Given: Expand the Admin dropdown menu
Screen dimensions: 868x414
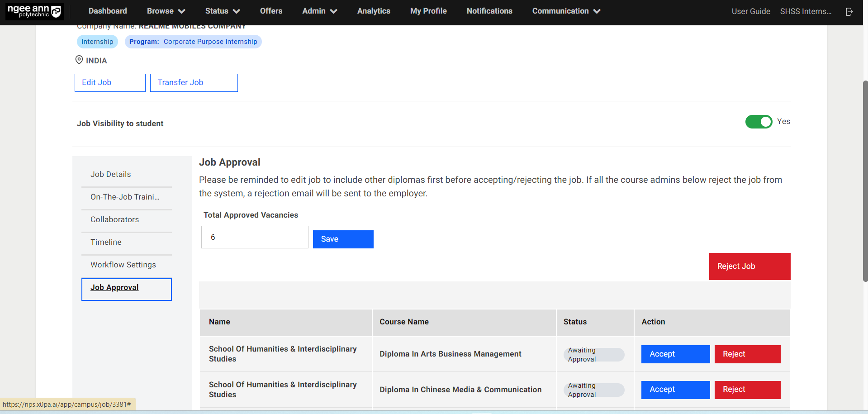Looking at the screenshot, I should [x=319, y=11].
